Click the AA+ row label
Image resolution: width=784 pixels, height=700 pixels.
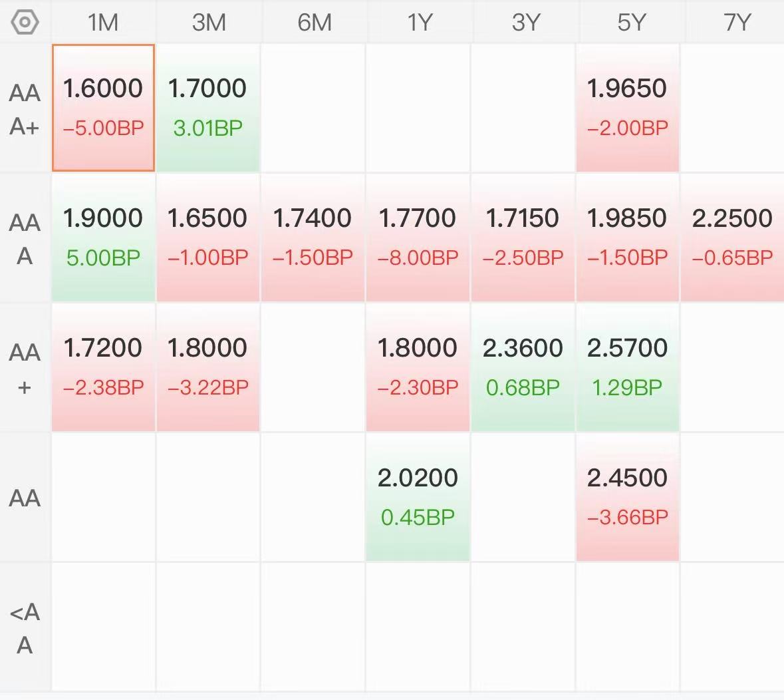pos(25,368)
